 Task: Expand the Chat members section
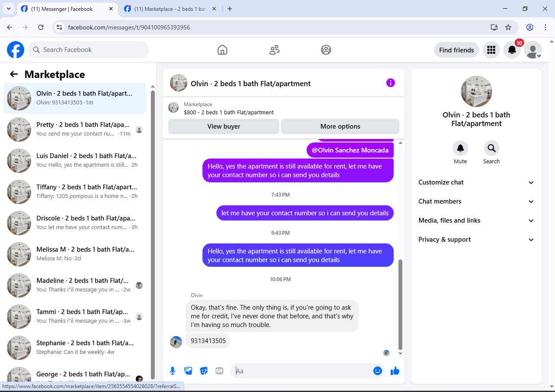pyautogui.click(x=477, y=201)
